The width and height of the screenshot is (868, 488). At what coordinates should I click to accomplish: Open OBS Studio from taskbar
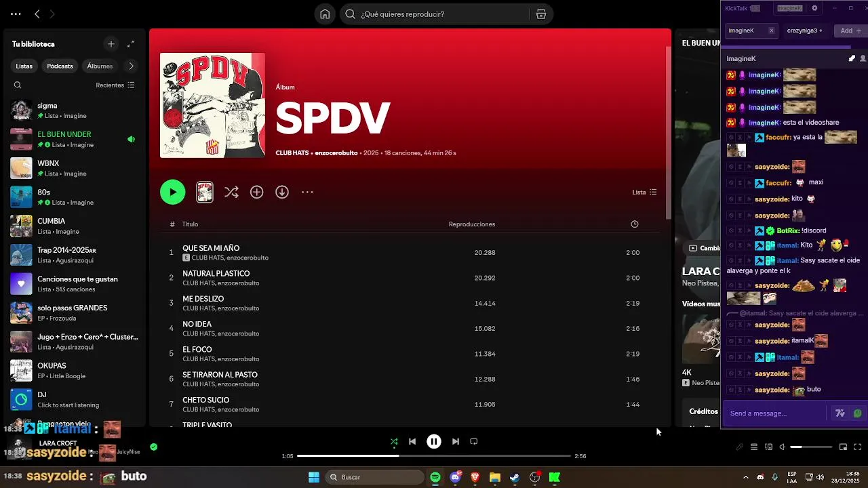(x=534, y=477)
